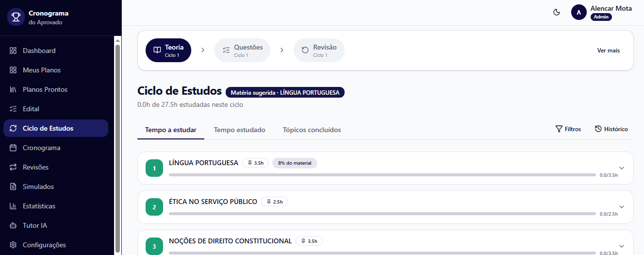Click the Histórico clock icon
This screenshot has width=644, height=255.
point(598,129)
